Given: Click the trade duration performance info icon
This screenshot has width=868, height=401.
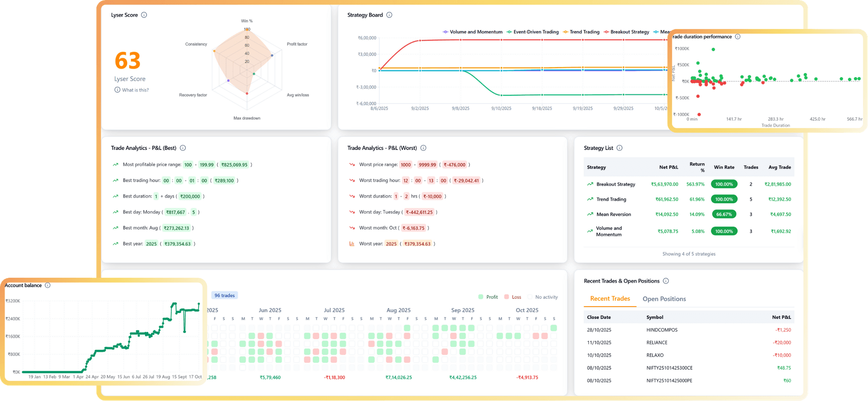Looking at the screenshot, I should pos(738,37).
